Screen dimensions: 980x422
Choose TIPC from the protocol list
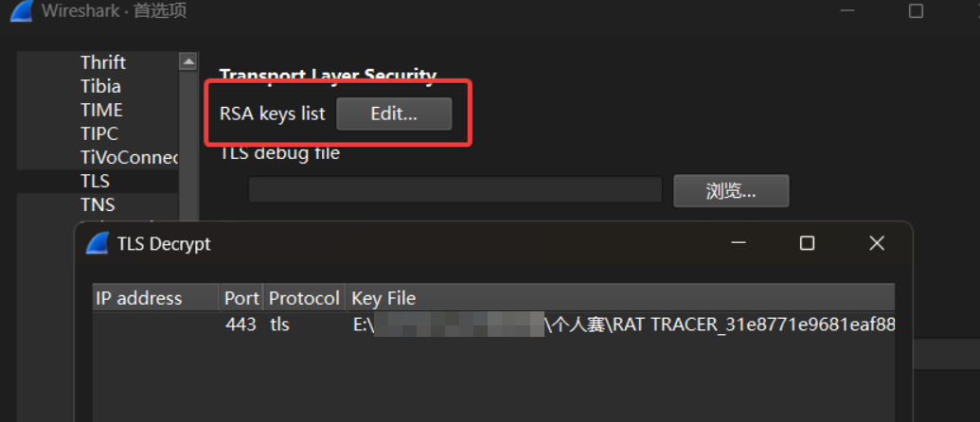[99, 133]
